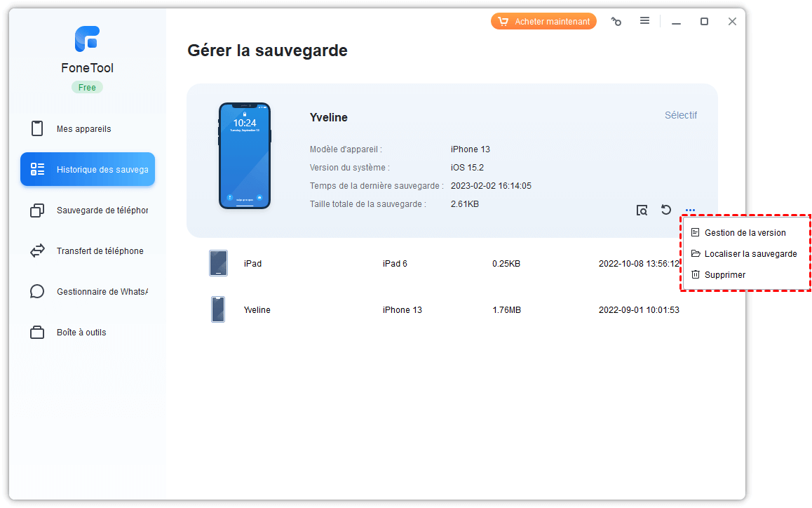Click the Sélectif label link
The height and width of the screenshot is (508, 812).
[680, 116]
